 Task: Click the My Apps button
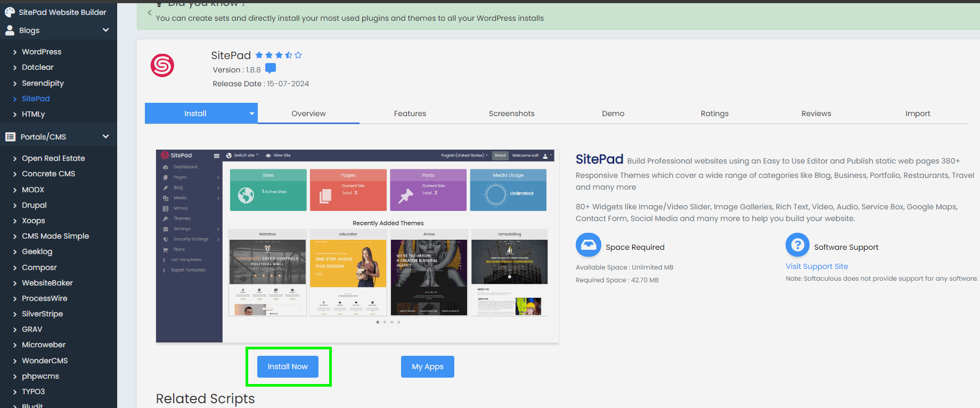[x=428, y=366]
